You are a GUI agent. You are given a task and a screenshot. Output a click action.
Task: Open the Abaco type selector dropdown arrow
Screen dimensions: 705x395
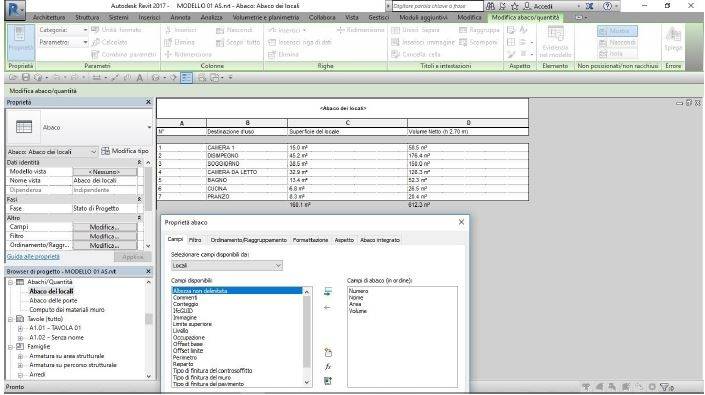tap(149, 128)
